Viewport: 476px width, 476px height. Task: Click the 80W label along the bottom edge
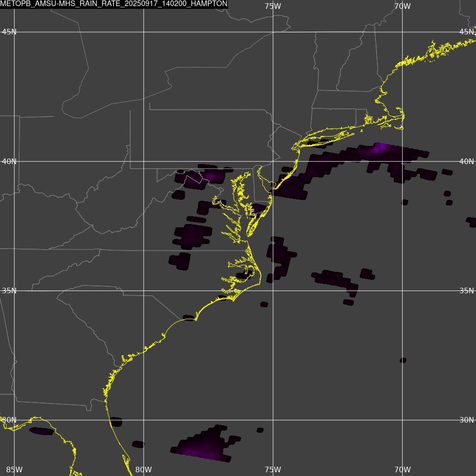[x=144, y=469]
